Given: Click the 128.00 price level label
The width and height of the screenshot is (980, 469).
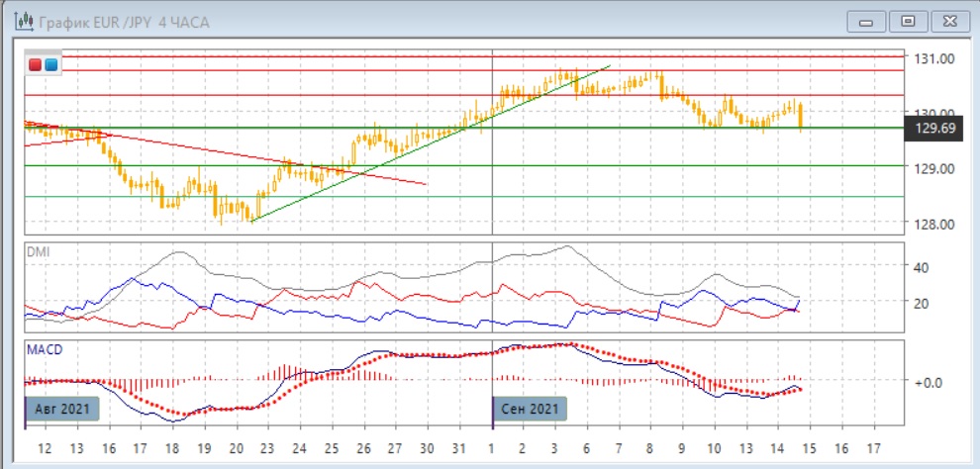Looking at the screenshot, I should (935, 224).
